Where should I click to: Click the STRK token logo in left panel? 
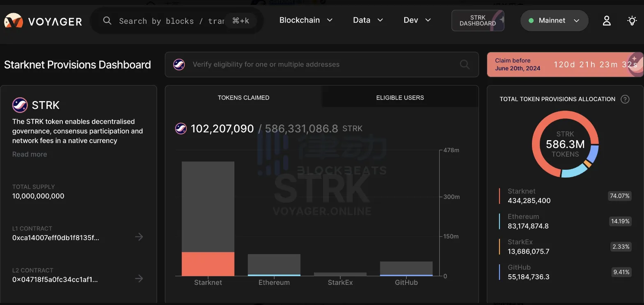[x=20, y=105]
